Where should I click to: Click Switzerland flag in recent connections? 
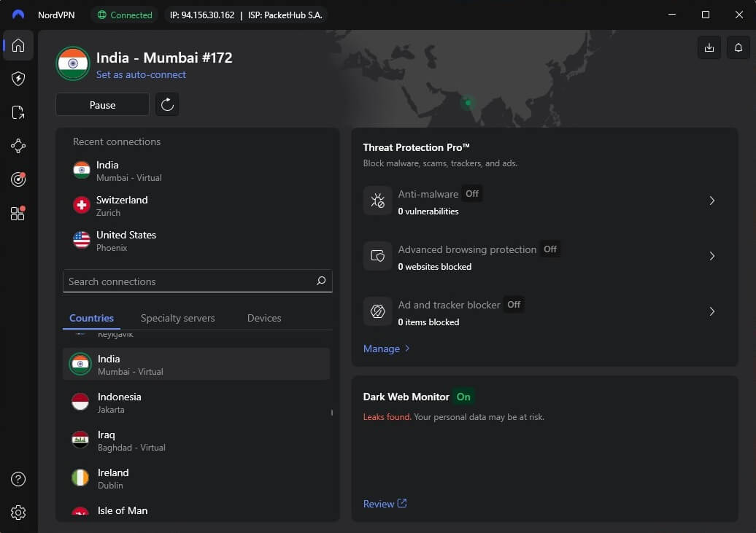pos(82,206)
